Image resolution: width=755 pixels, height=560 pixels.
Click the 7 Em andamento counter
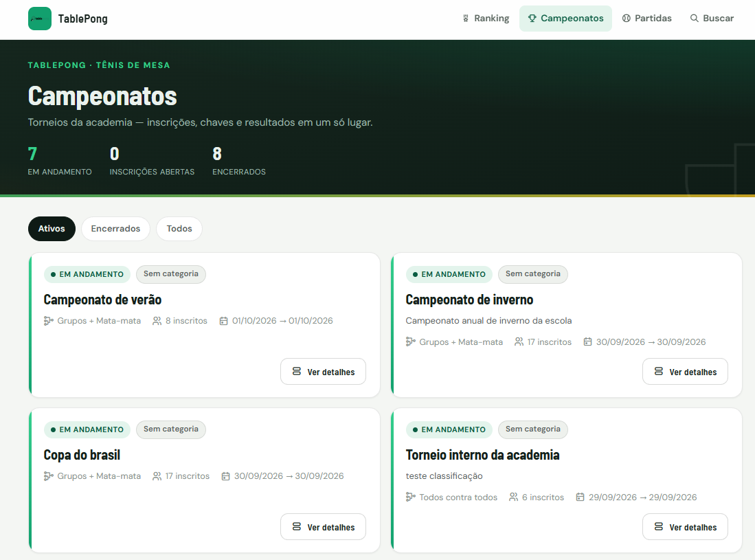coord(60,161)
